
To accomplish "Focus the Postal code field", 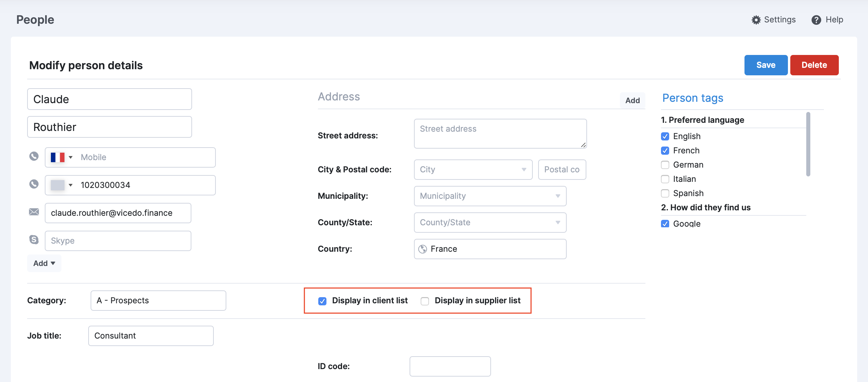I will pos(562,170).
